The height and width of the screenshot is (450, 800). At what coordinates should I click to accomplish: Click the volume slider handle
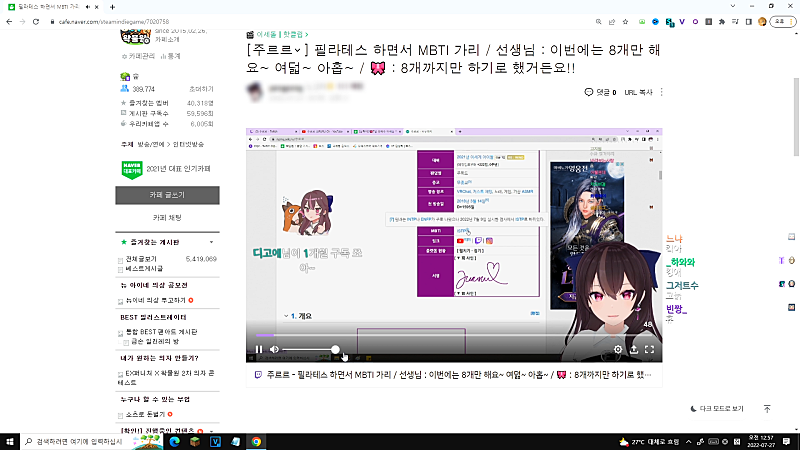[336, 350]
